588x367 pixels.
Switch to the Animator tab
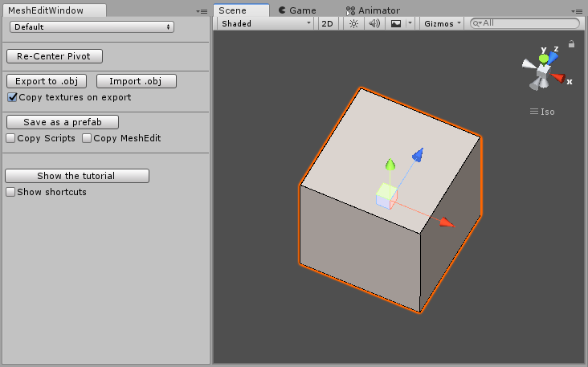pos(373,10)
